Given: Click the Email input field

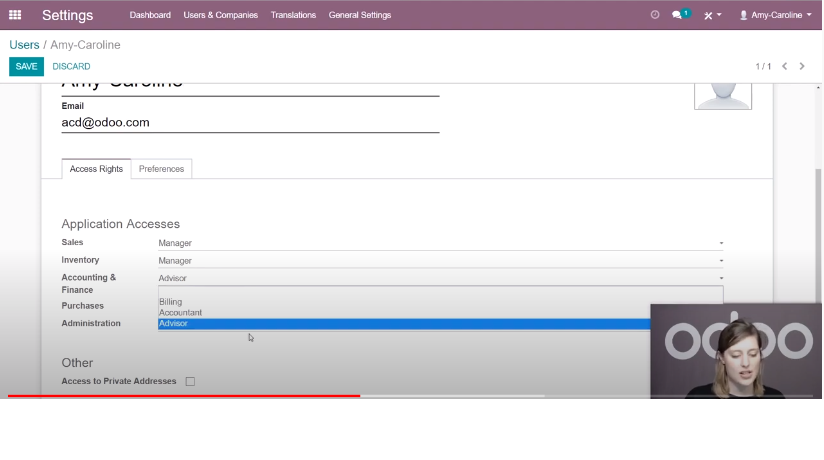Looking at the screenshot, I should pos(250,122).
